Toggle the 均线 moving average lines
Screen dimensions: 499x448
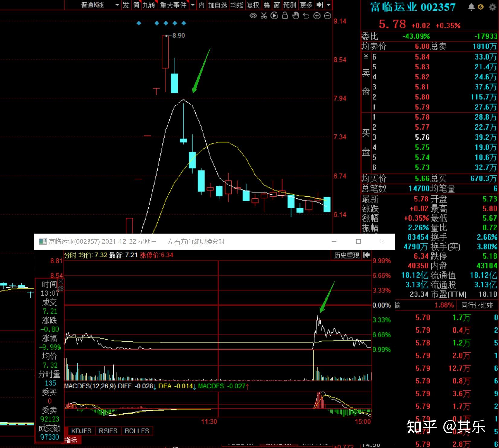pos(237,5)
